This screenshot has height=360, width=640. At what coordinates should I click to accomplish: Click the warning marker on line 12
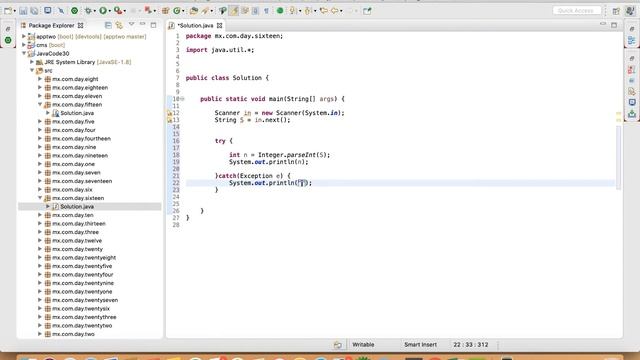click(169, 113)
